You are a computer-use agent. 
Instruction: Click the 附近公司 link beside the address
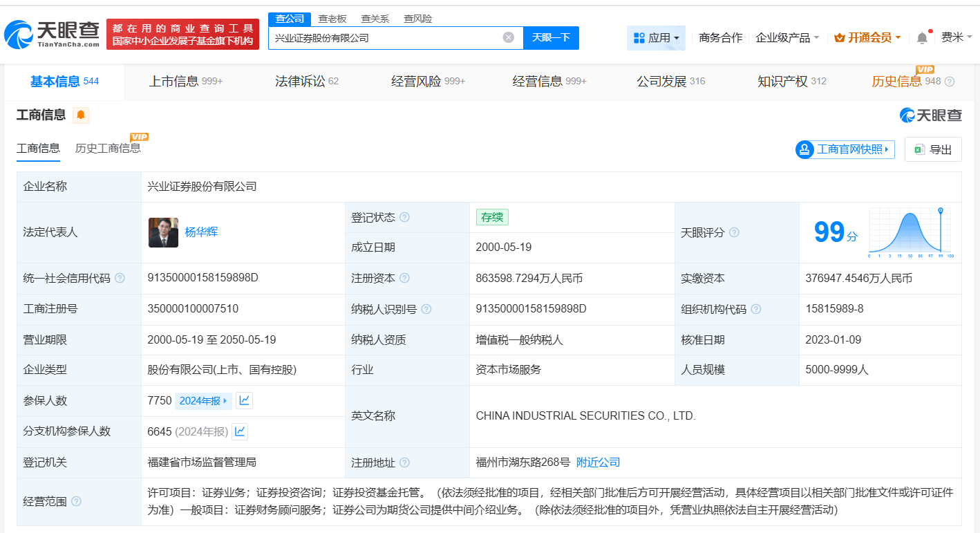[598, 462]
